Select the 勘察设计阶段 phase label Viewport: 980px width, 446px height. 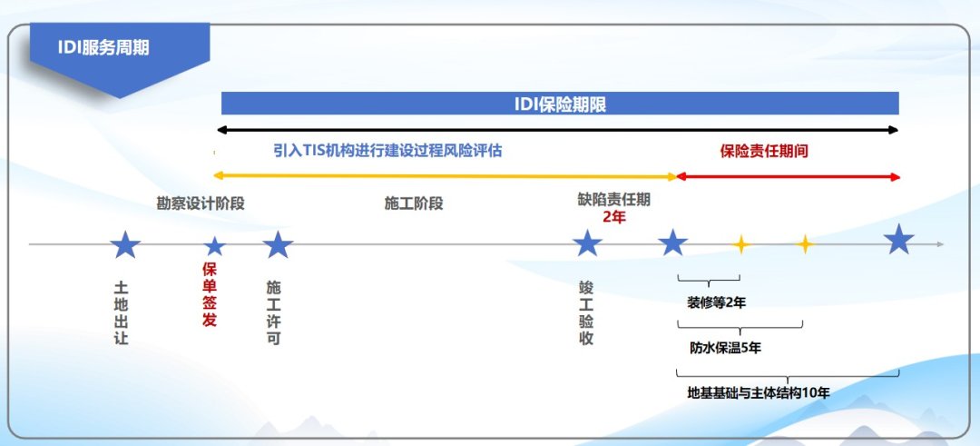(x=201, y=203)
